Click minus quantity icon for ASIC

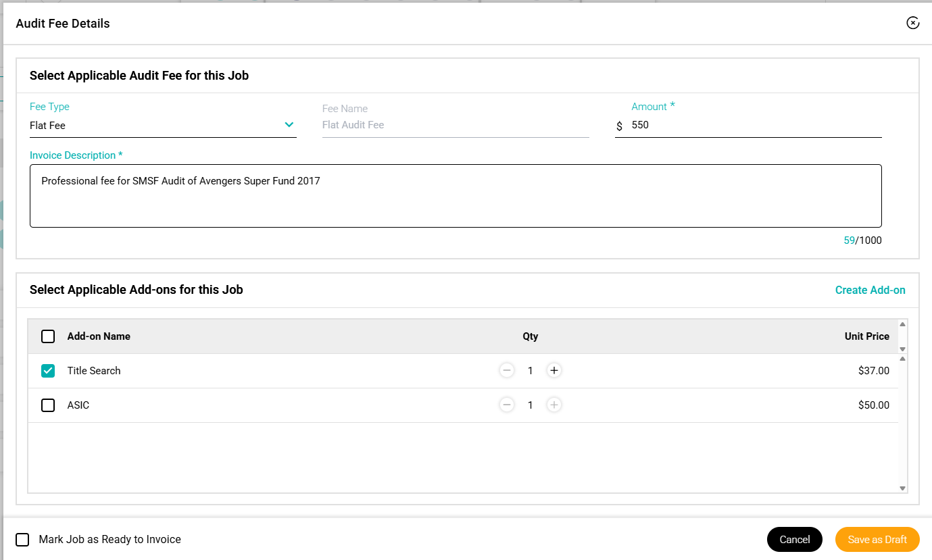507,405
